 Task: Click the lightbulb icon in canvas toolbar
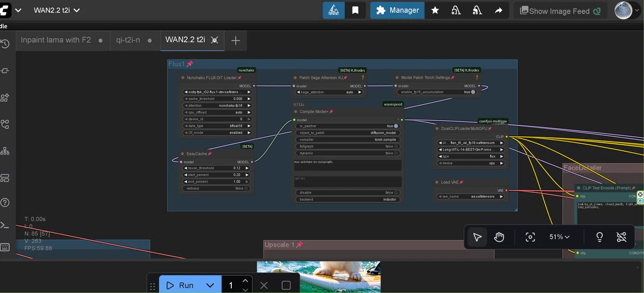pyautogui.click(x=599, y=237)
